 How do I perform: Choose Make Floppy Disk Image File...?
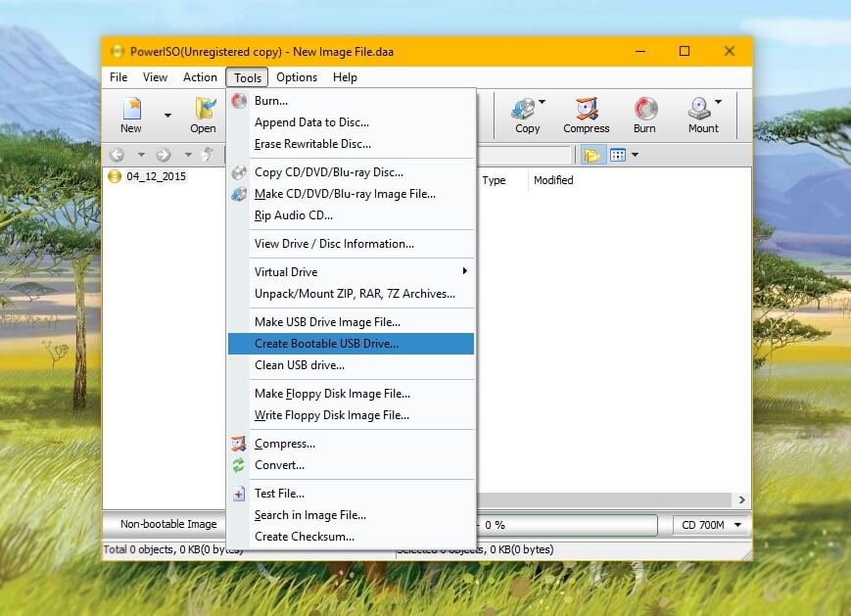coord(351,394)
